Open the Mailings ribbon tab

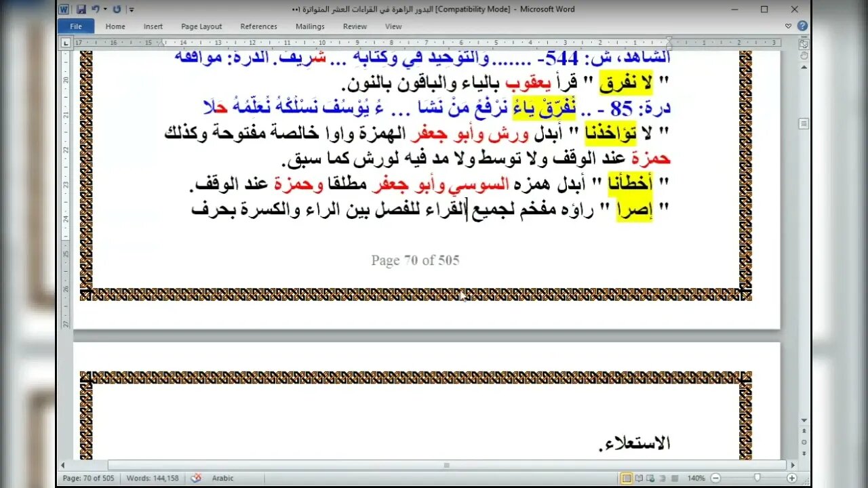[x=310, y=26]
